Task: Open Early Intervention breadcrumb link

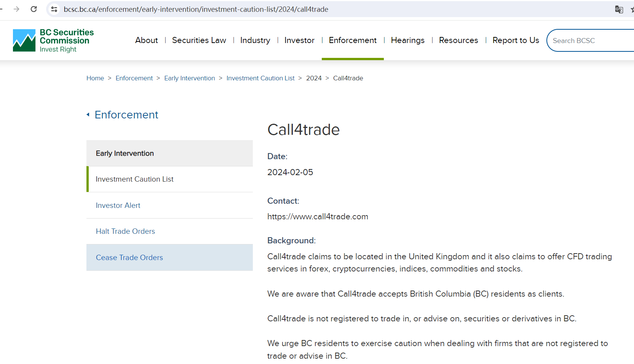Action: tap(189, 78)
